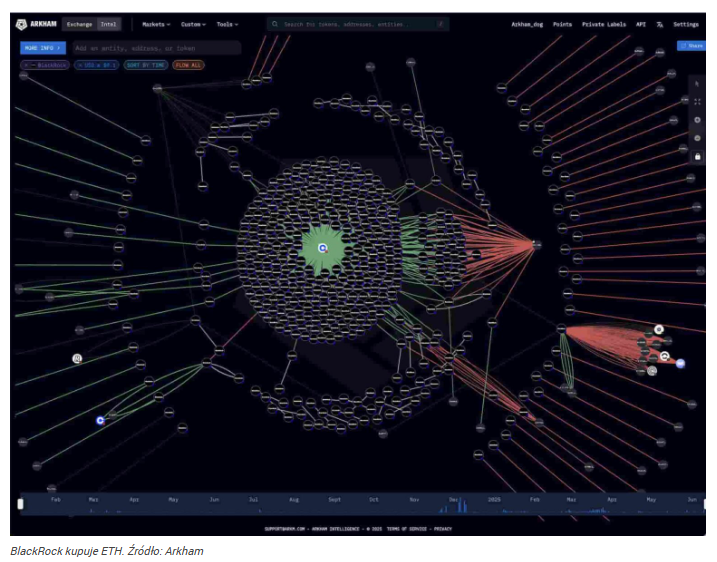Click the right timeline range handle

pyautogui.click(x=706, y=504)
